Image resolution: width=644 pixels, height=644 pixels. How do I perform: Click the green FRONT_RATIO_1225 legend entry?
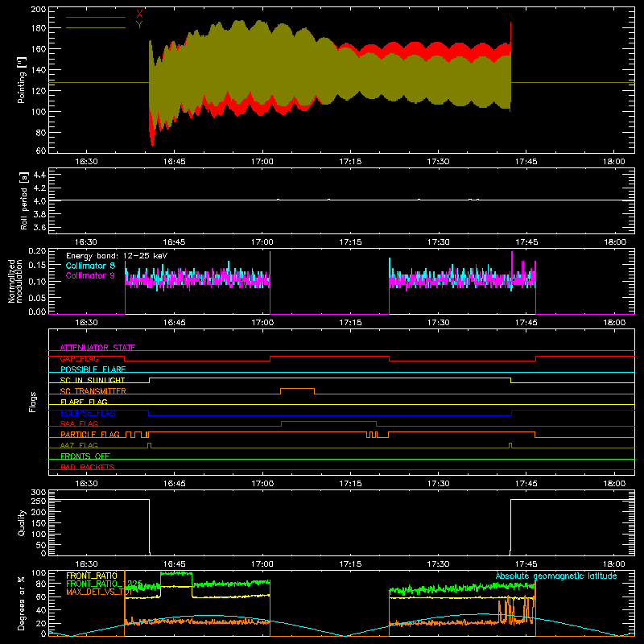tap(105, 584)
